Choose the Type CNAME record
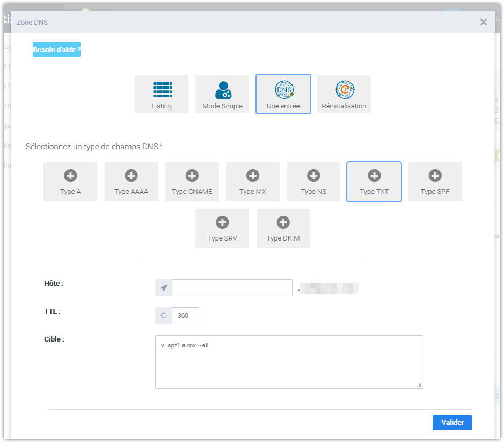The height and width of the screenshot is (443, 504). [192, 181]
